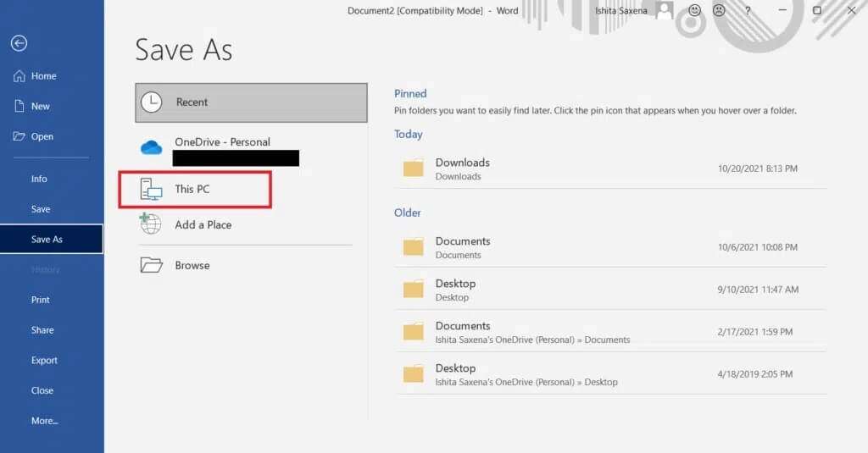Click the user account avatar icon

[665, 10]
